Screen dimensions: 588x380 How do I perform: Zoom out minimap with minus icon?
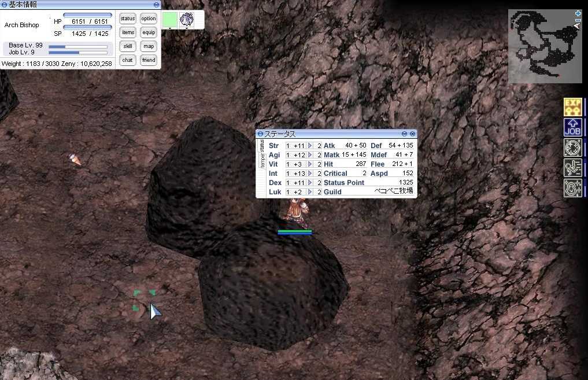pyautogui.click(x=578, y=20)
